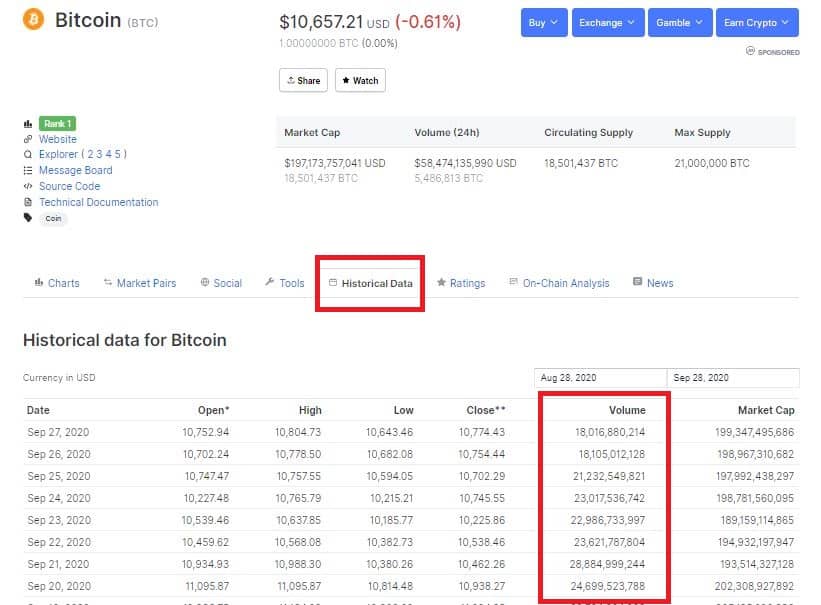Viewport: 821px width, 605px height.
Task: Switch to the Charts tab
Action: (x=57, y=283)
